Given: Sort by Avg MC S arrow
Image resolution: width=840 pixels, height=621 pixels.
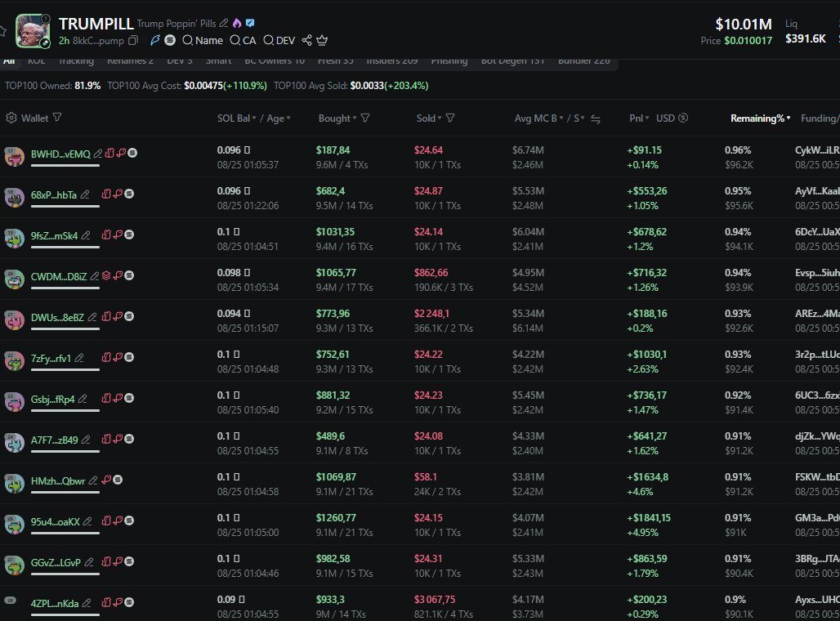Looking at the screenshot, I should (x=579, y=118).
